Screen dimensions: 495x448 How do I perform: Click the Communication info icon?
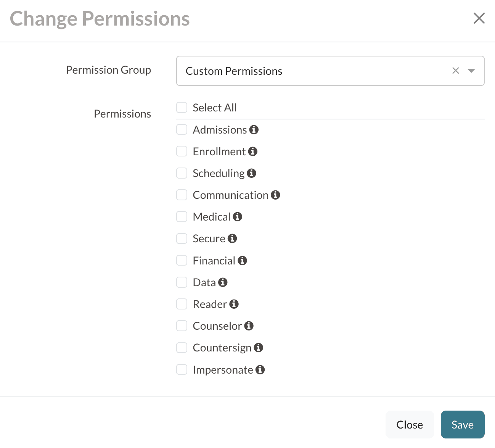276,195
